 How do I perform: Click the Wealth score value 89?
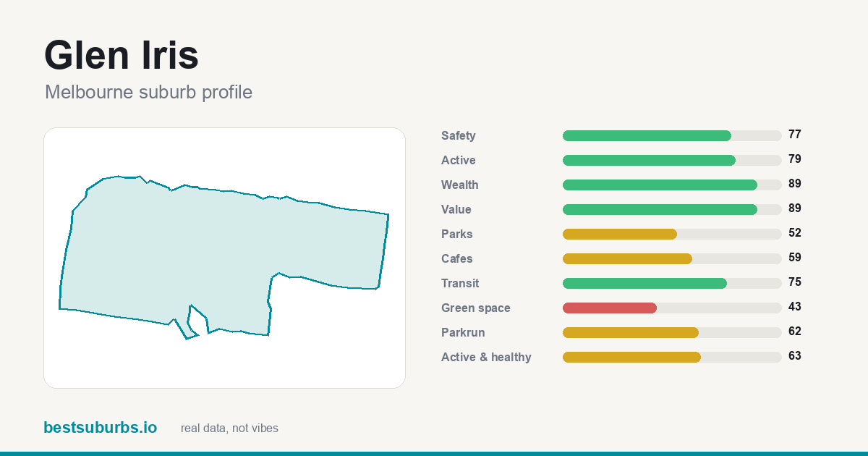(795, 184)
